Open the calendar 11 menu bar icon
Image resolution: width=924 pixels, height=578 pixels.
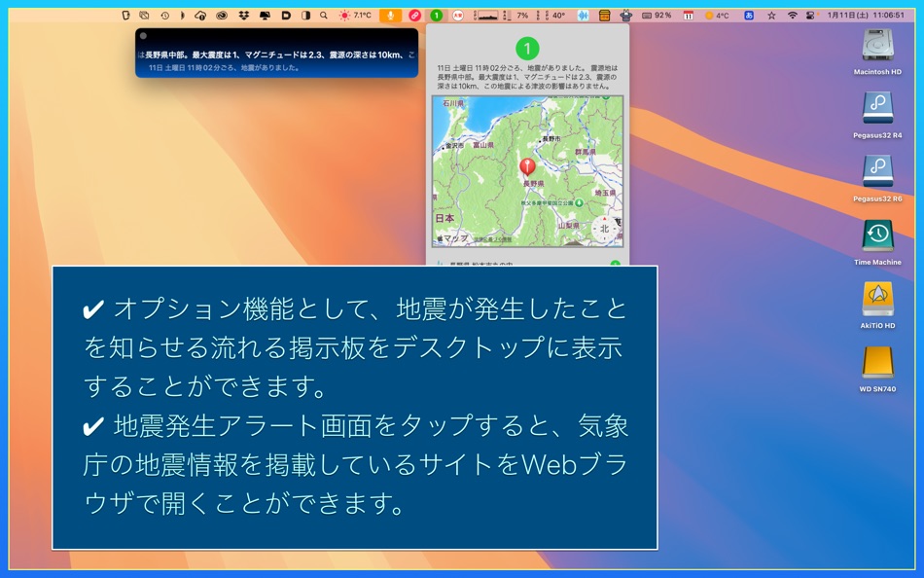689,16
